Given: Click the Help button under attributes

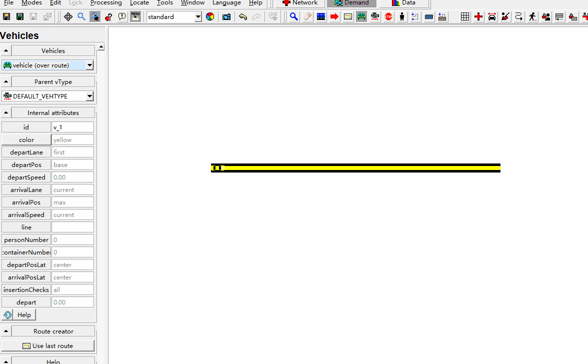Looking at the screenshot, I should (x=24, y=315).
